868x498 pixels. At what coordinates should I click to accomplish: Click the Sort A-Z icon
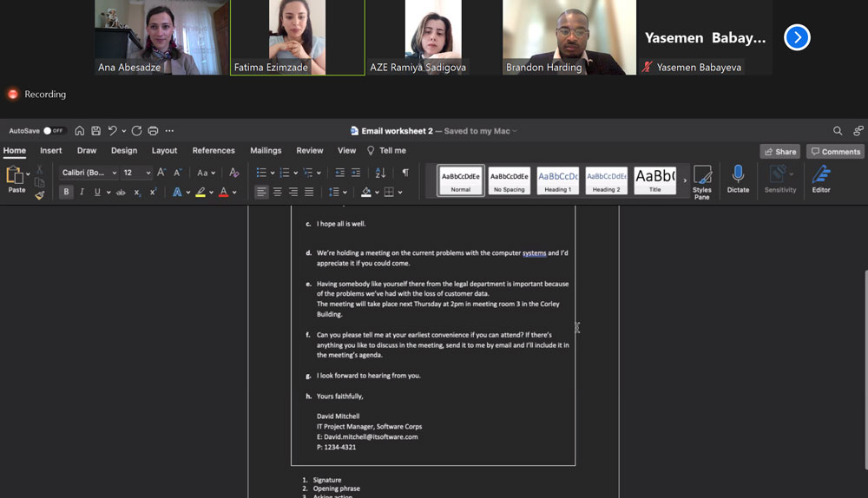pyautogui.click(x=380, y=173)
